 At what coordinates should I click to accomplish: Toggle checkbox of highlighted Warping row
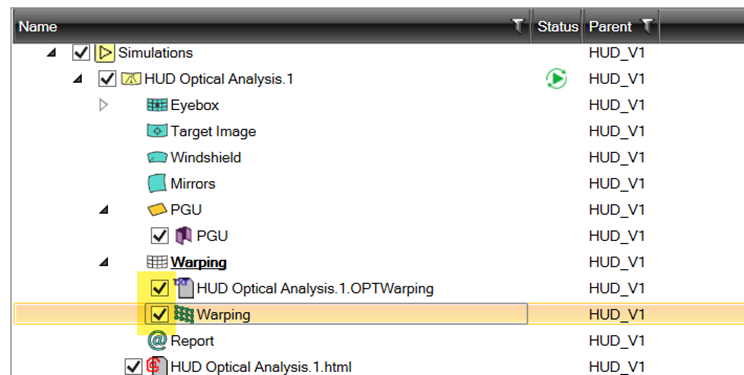pyautogui.click(x=159, y=314)
